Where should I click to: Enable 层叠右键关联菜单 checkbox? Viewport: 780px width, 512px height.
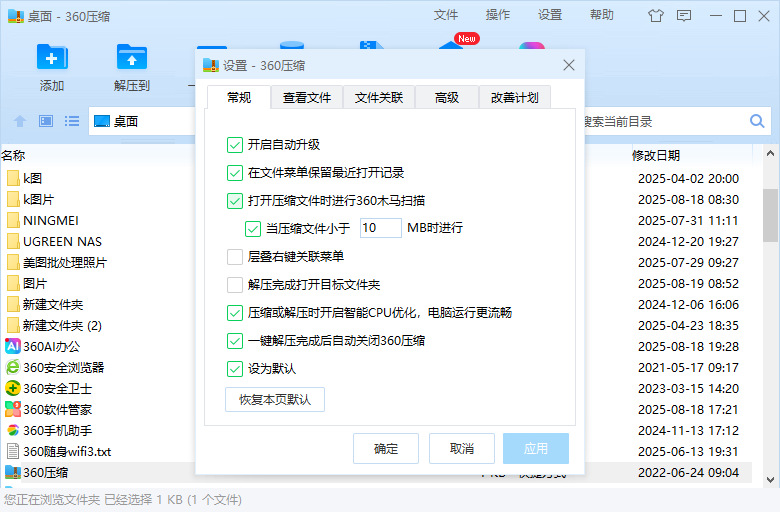[236, 257]
